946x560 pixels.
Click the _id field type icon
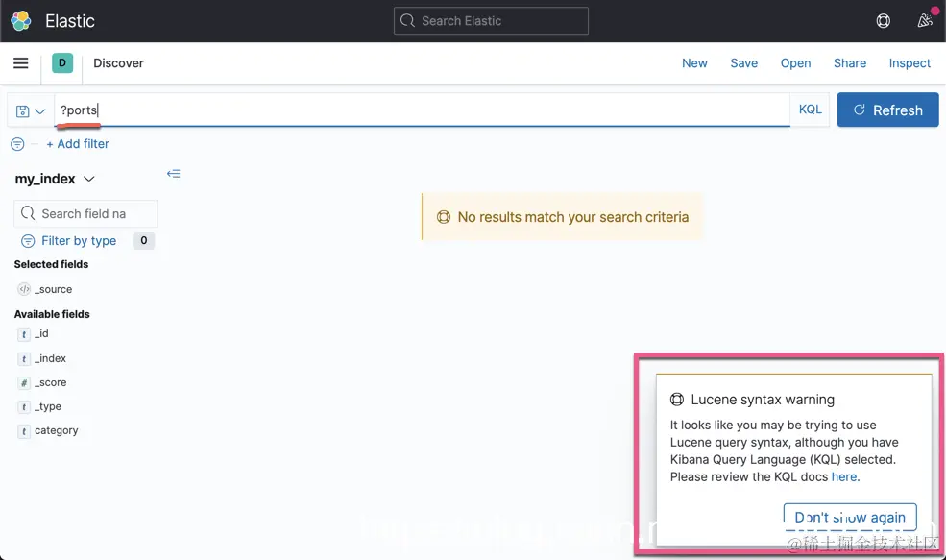coord(23,333)
